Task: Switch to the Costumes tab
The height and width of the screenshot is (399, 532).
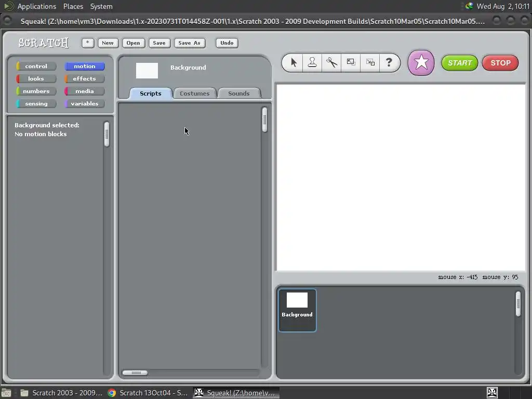Action: click(x=195, y=94)
